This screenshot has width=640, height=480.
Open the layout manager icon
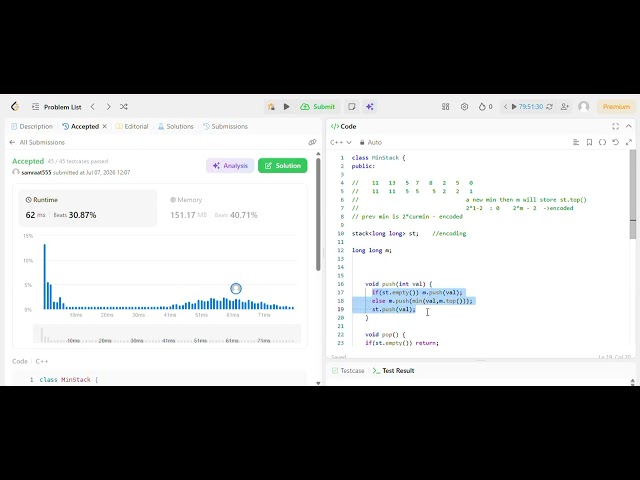[445, 107]
